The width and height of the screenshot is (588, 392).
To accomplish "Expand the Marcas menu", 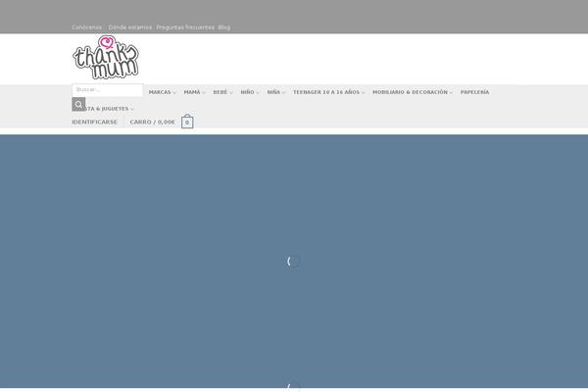I will [x=162, y=92].
